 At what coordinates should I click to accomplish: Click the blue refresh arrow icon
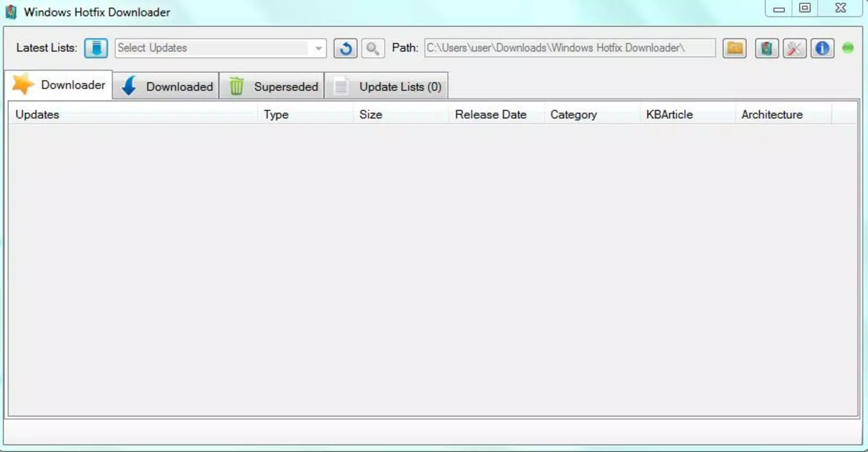345,48
